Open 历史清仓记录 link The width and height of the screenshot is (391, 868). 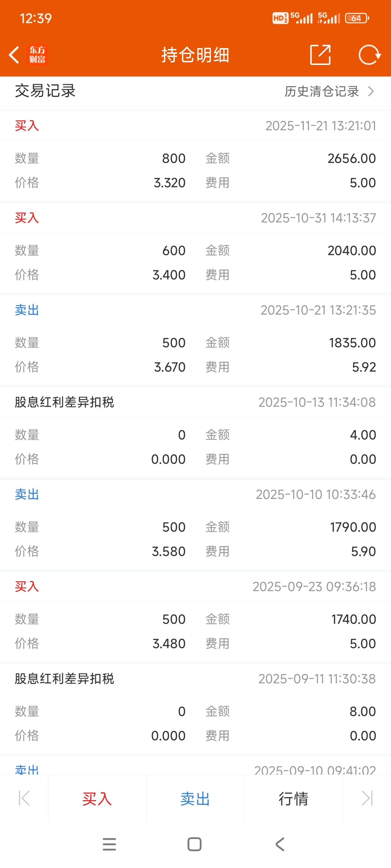tap(321, 91)
